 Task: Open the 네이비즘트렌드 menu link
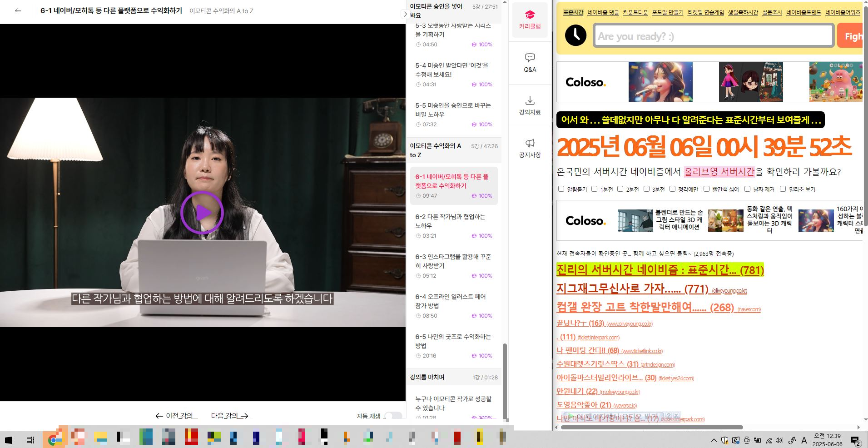click(x=804, y=12)
